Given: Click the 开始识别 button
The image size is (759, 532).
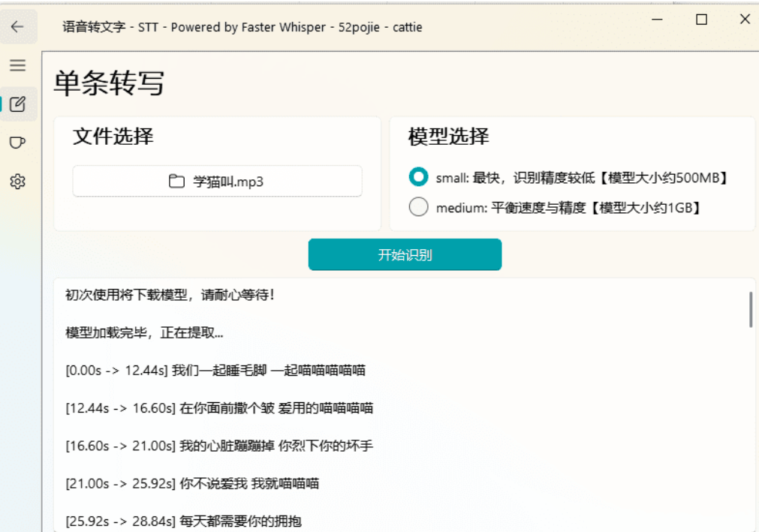Looking at the screenshot, I should click(x=405, y=254).
